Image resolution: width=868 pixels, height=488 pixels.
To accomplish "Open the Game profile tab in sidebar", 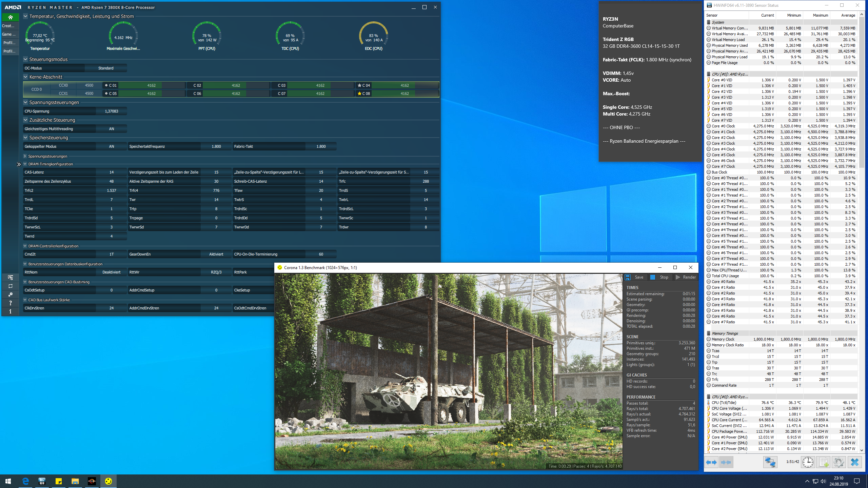I will tap(9, 34).
